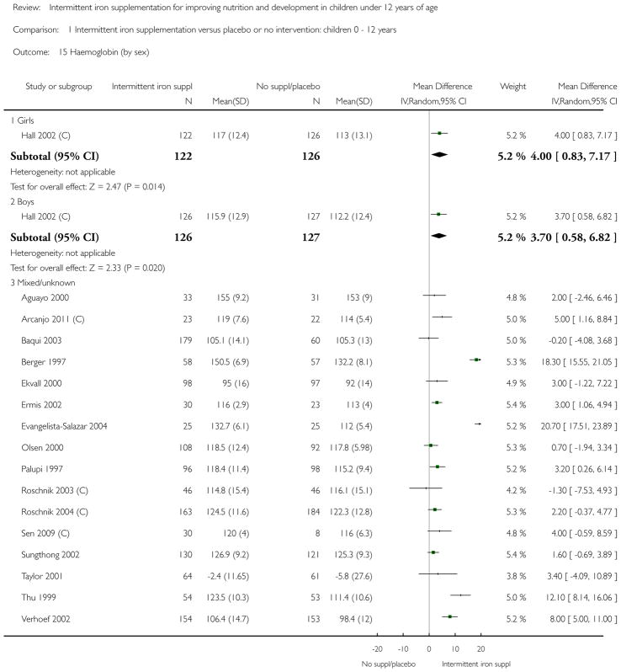Click the 'Intermittent iron suppl' axis label
621x672 pixels.
tap(476, 664)
